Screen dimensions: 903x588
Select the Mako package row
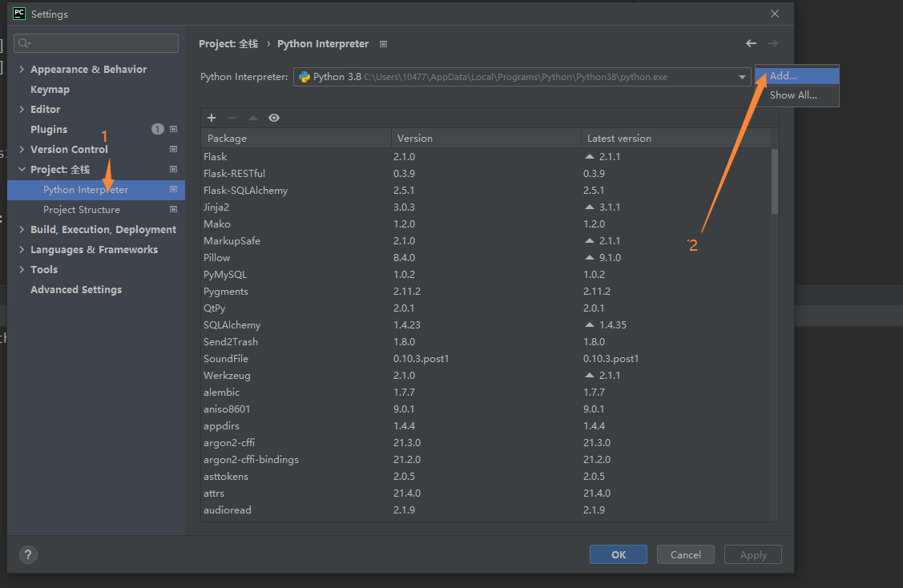(486, 224)
